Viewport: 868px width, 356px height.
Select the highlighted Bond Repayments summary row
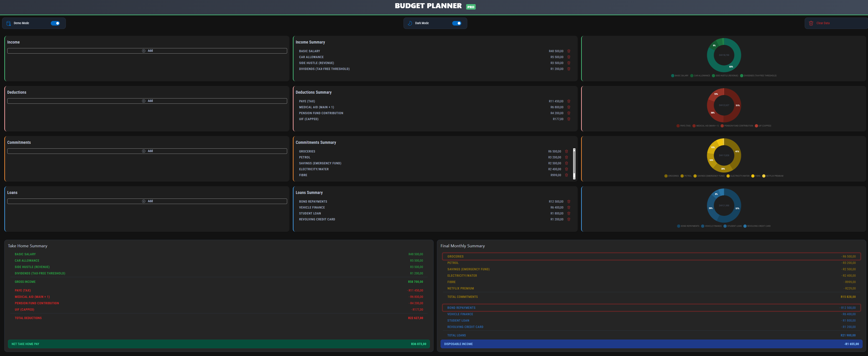651,308
